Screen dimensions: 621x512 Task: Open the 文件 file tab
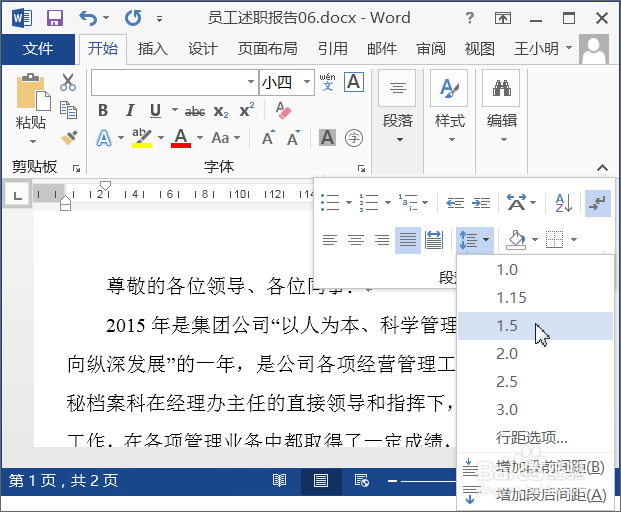click(38, 49)
